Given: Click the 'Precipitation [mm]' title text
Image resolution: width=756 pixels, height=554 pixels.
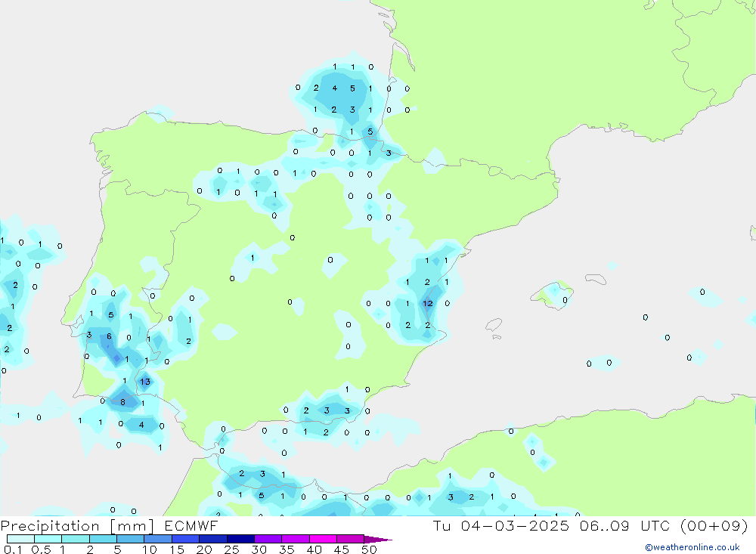Looking at the screenshot, I should (x=76, y=526).
